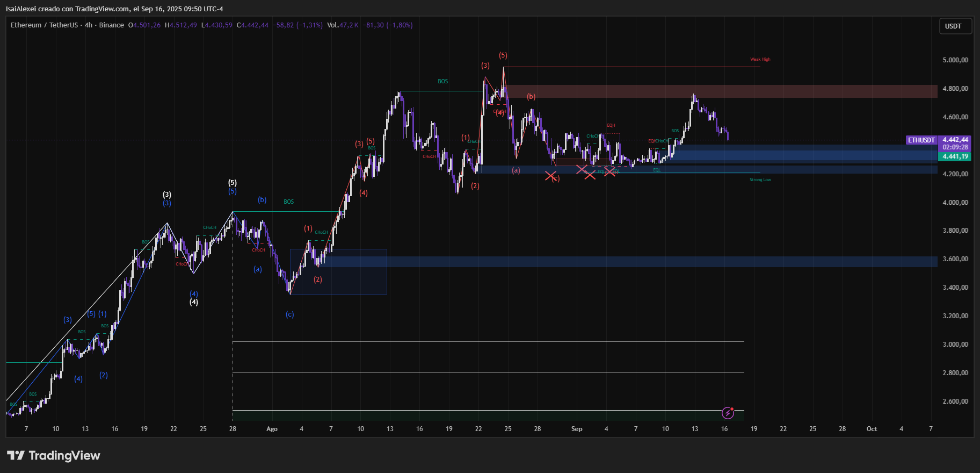The width and height of the screenshot is (980, 473).
Task: Select the red supply zone band near 4.800
Action: [720, 91]
